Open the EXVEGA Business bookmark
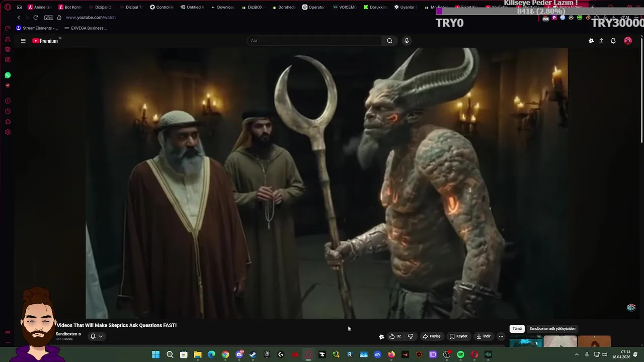Viewport: 644px width, 362px height. (x=86, y=28)
